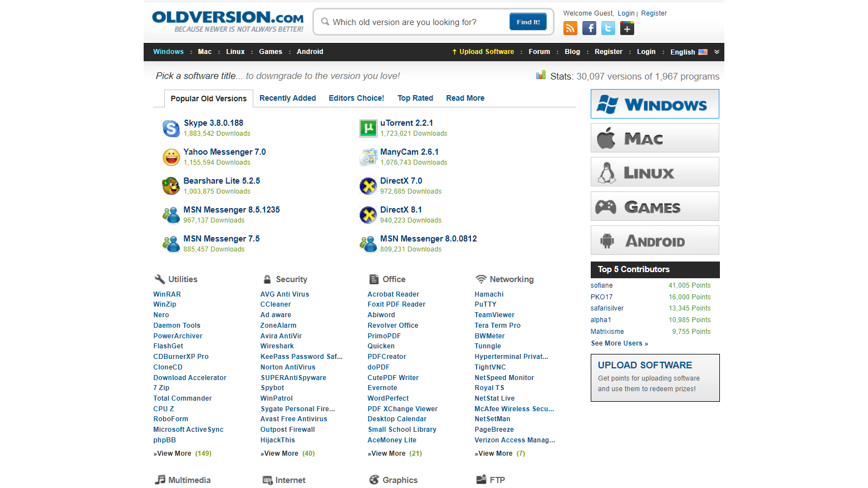Screen dimensions: 868x488
Task: Click the Mac platform banner
Action: pyautogui.click(x=655, y=138)
